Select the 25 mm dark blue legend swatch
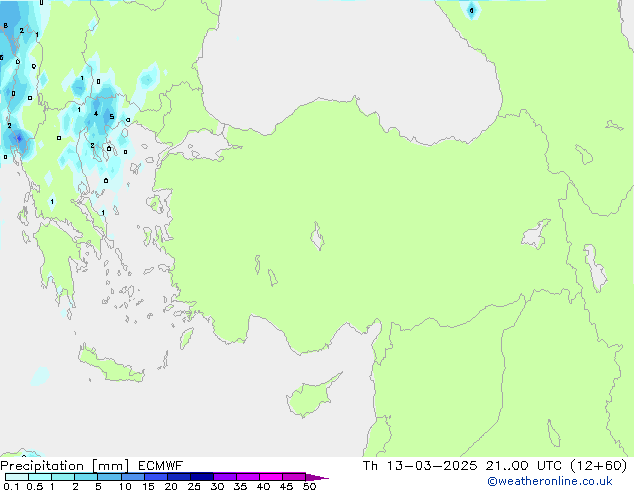The height and width of the screenshot is (490, 634). click(201, 477)
